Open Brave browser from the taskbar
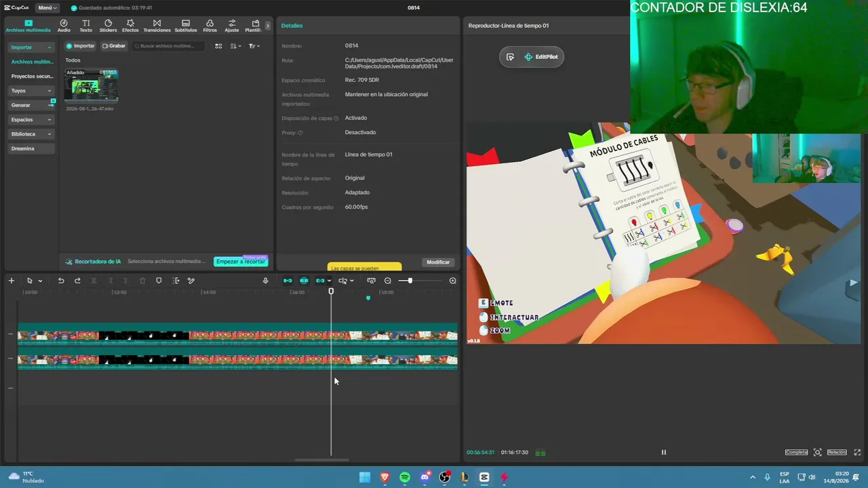 [385, 477]
